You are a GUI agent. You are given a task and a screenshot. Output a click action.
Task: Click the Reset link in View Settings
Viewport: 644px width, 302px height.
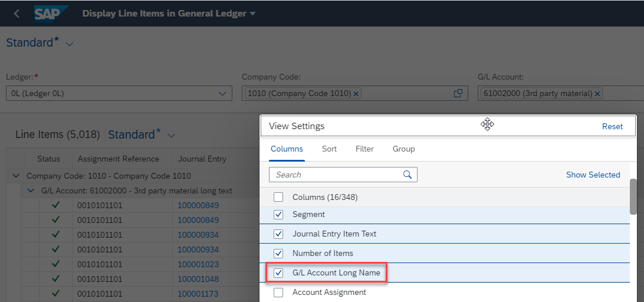(612, 127)
